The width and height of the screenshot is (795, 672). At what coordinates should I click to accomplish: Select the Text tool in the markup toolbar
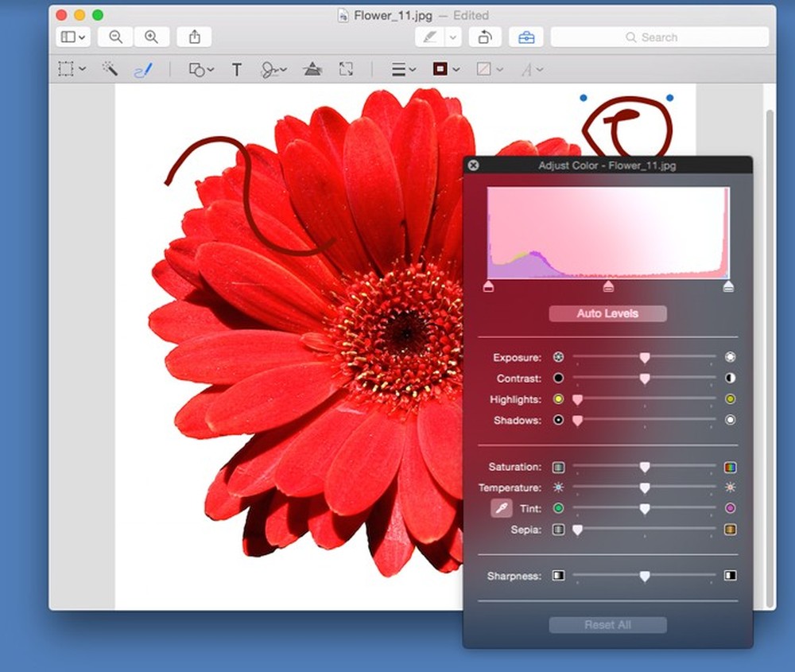tap(236, 69)
